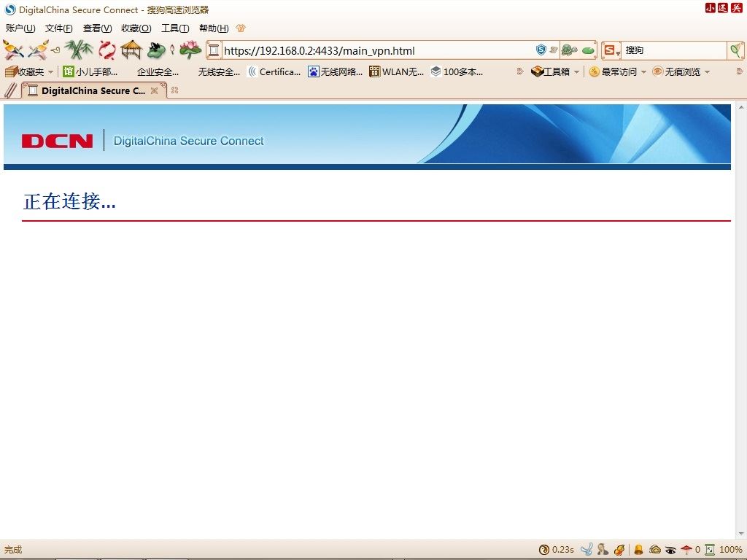Image resolution: width=747 pixels, height=560 pixels.
Task: Click the 0.23s load time text
Action: [562, 550]
